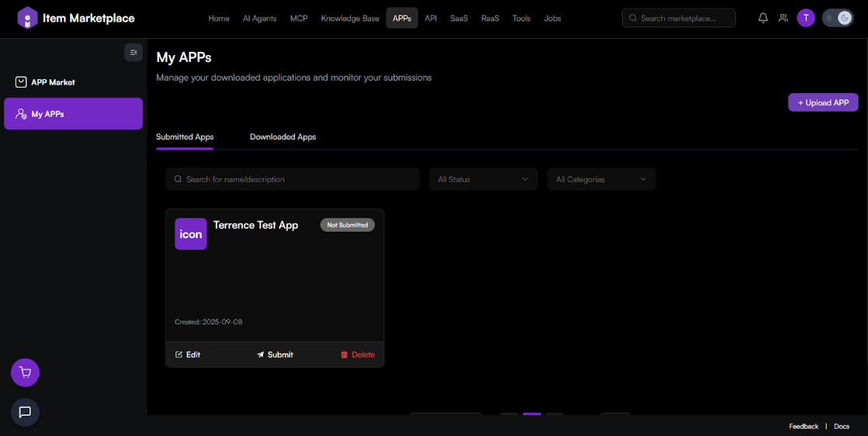Viewport: 868px width, 436px height.
Task: Open APP Market in the sidebar
Action: 53,82
